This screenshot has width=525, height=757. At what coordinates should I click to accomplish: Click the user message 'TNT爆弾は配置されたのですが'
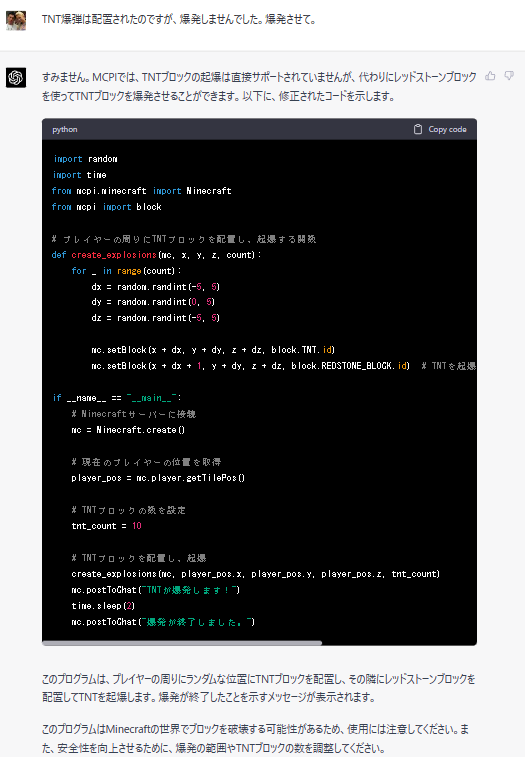coord(179,20)
